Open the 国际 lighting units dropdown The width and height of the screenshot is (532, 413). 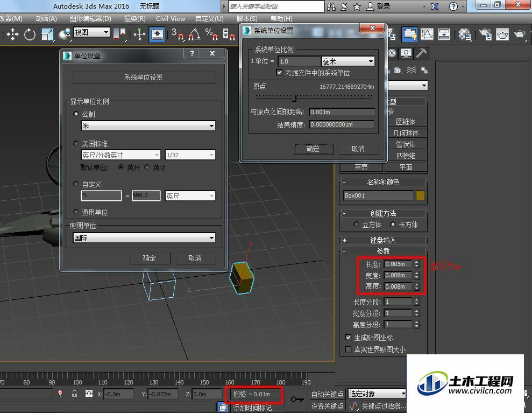144,238
